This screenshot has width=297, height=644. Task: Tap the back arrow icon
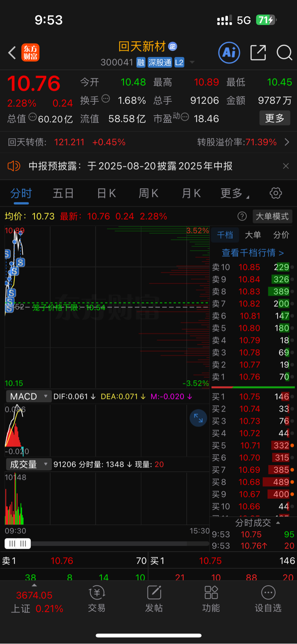click(x=12, y=53)
